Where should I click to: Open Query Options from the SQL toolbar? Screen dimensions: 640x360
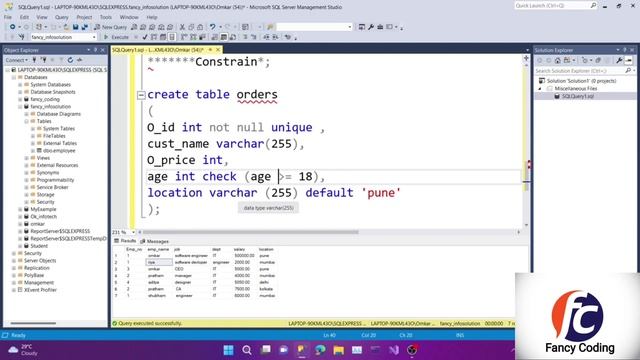point(163,37)
